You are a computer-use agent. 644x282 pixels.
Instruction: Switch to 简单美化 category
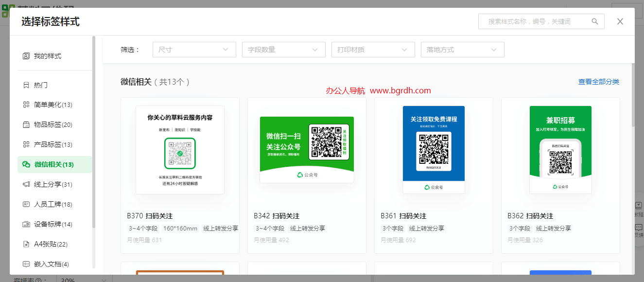point(53,105)
